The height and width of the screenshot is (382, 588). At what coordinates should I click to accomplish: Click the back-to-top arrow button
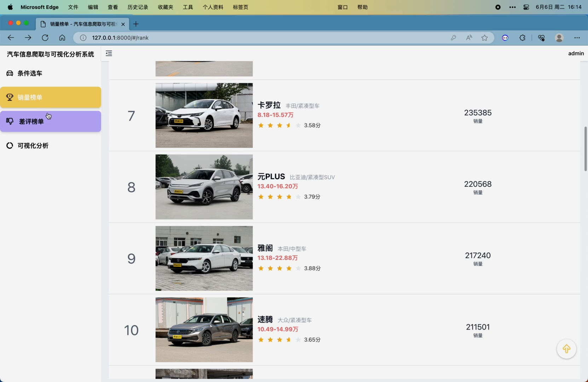[x=566, y=349]
